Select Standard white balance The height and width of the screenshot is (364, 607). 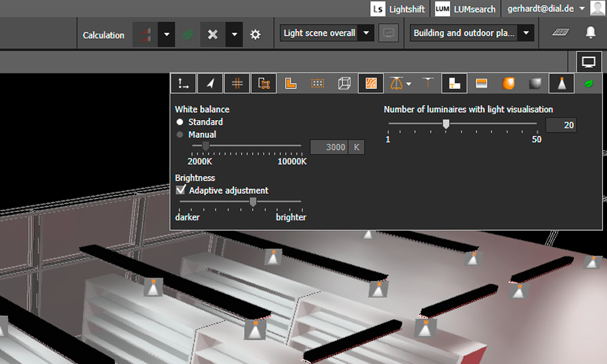pos(180,122)
